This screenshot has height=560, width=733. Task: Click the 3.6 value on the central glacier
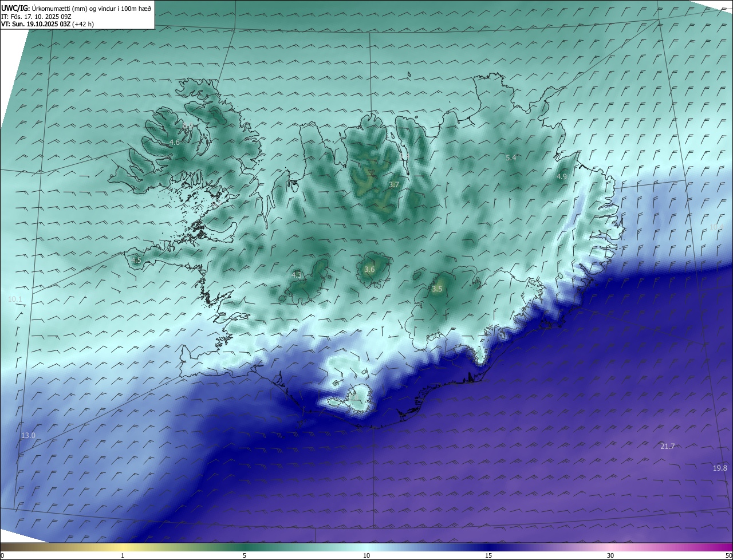tap(369, 269)
